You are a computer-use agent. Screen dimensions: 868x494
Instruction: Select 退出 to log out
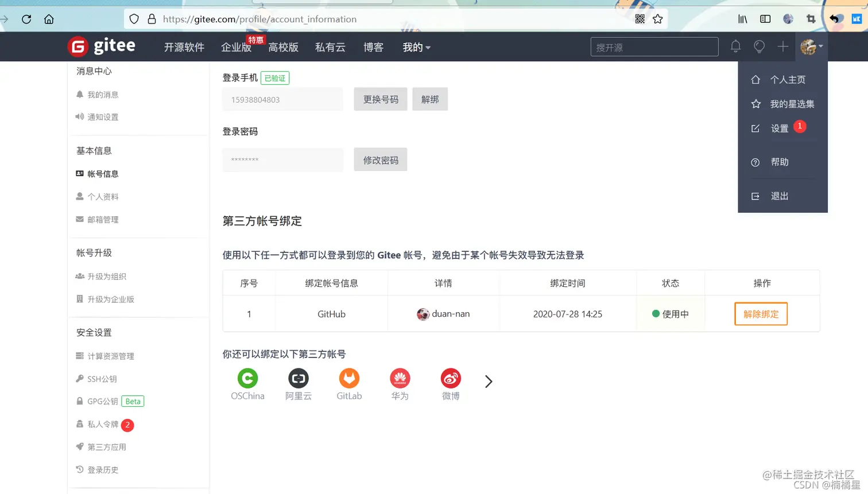point(779,196)
